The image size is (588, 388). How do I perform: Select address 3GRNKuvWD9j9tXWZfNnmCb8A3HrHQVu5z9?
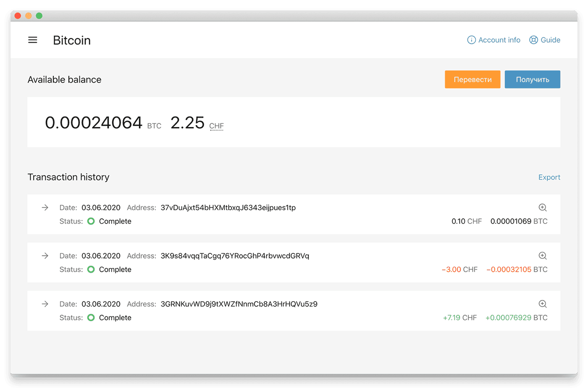(x=239, y=304)
